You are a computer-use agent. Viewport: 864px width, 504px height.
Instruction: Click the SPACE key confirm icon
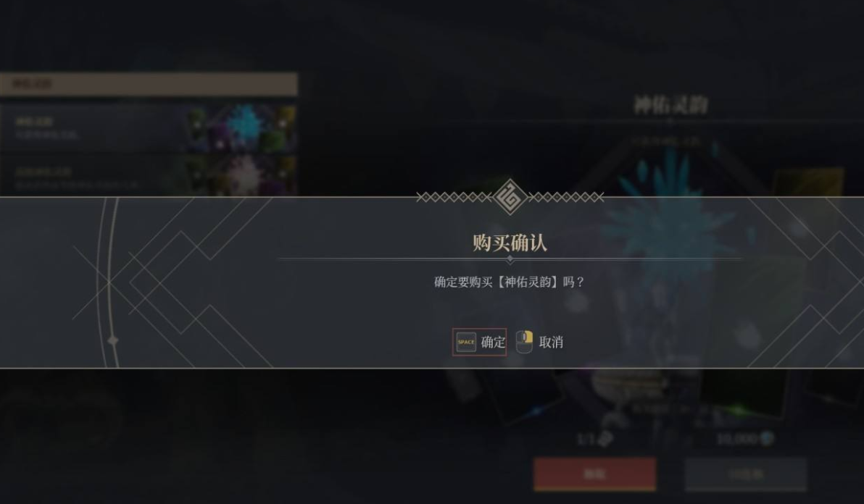pos(465,343)
